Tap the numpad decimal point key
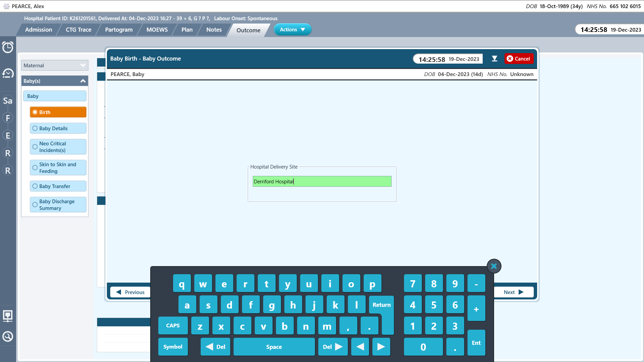The image size is (644, 362). pyautogui.click(x=455, y=347)
